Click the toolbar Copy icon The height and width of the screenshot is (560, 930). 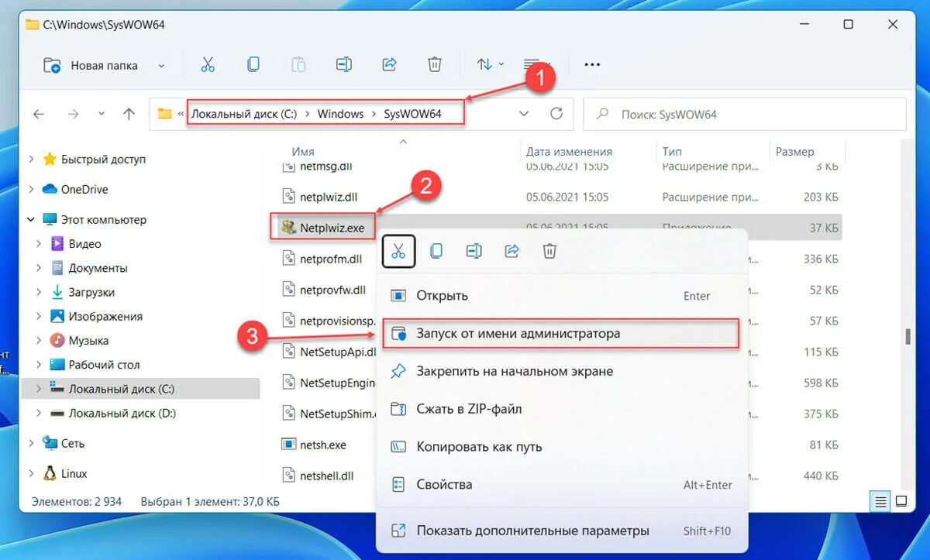coord(253,65)
